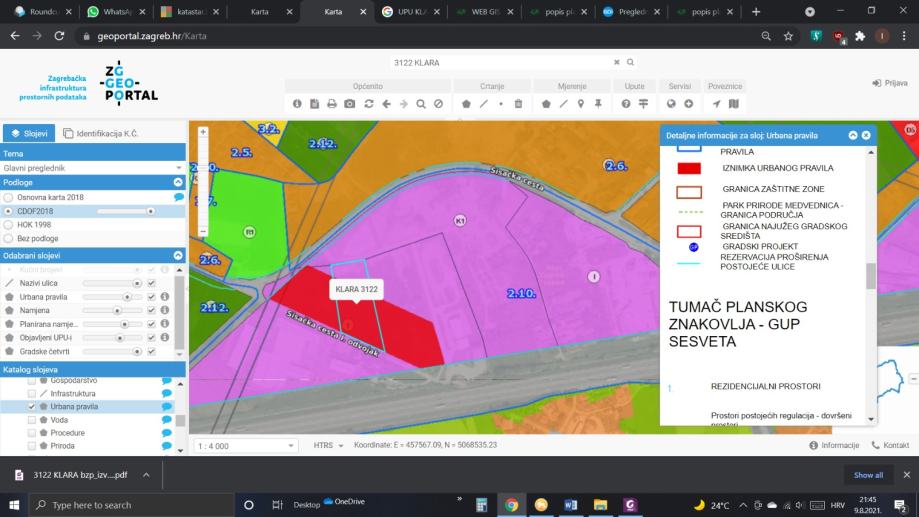
Task: Collapse the Podloge section
Action: click(x=178, y=183)
